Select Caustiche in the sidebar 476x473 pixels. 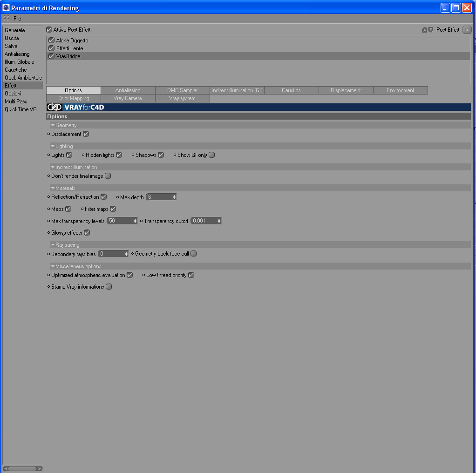click(22, 69)
